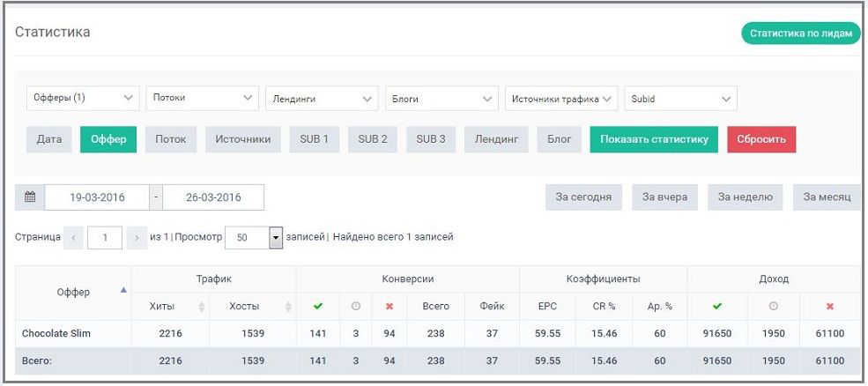Sort by the Хиты column arrows
The height and width of the screenshot is (386, 868).
coord(202,307)
